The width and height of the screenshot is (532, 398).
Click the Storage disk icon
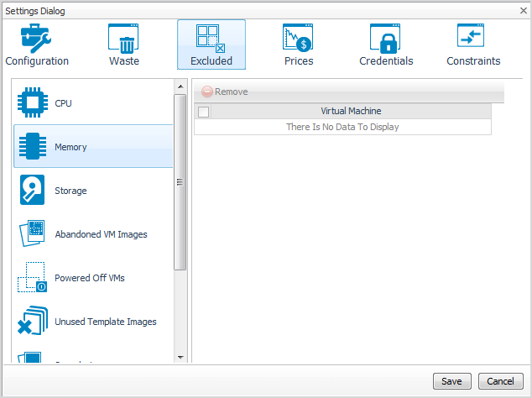[32, 190]
